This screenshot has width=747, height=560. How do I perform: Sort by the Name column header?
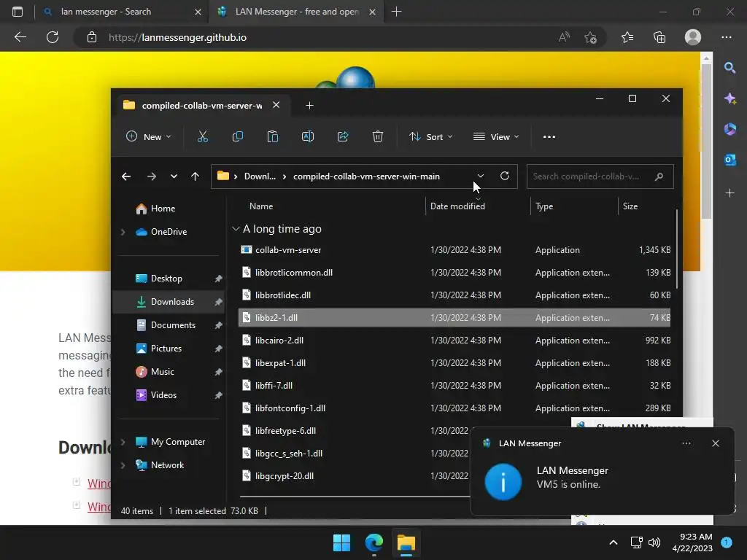261,206
